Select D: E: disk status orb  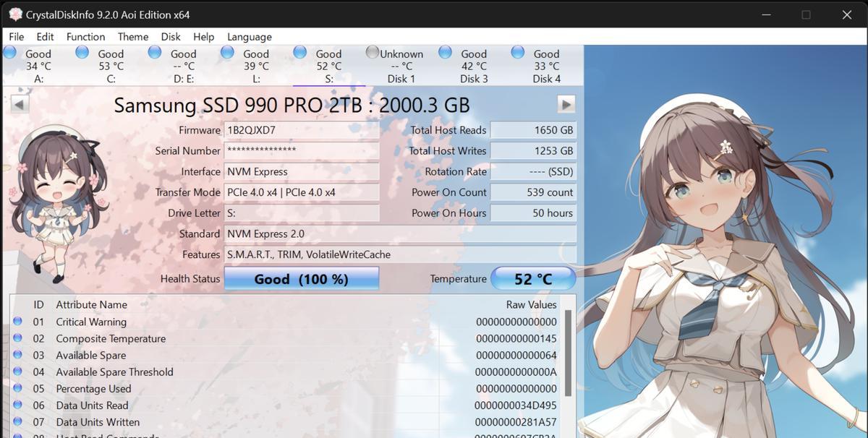[154, 52]
